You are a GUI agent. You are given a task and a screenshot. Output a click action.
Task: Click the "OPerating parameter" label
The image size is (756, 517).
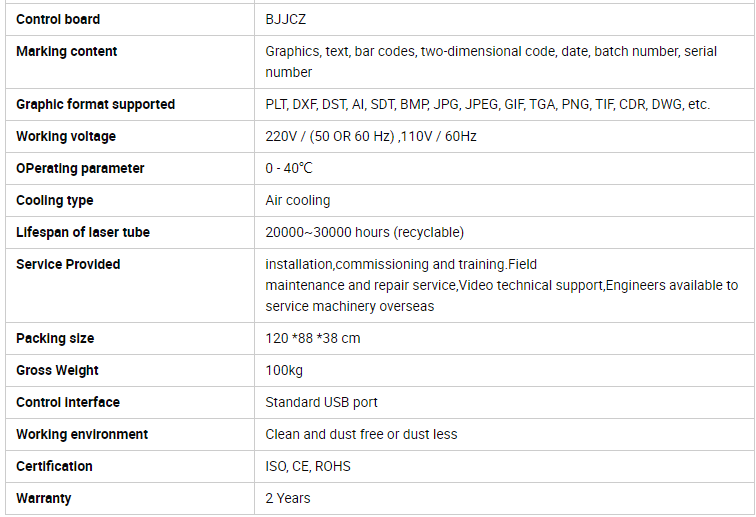[x=80, y=168]
